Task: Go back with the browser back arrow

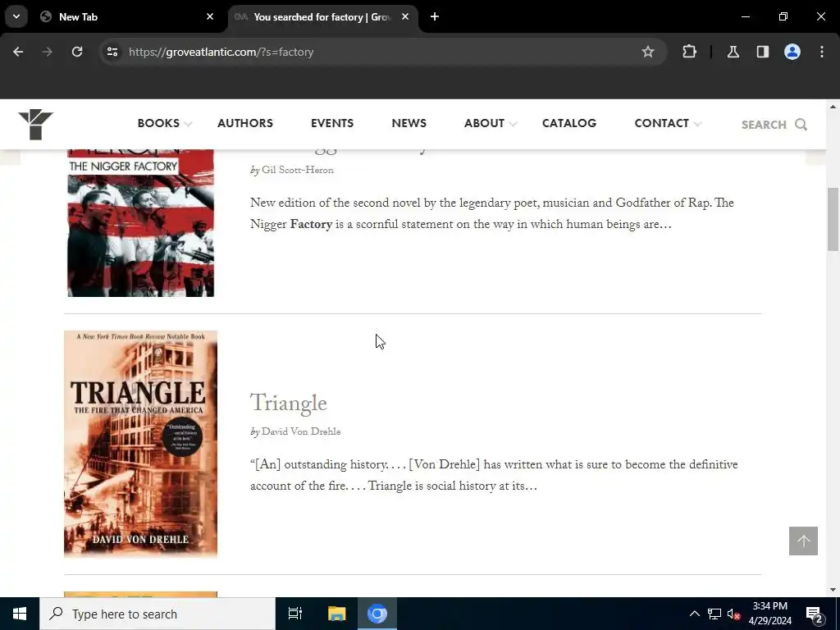Action: (x=18, y=52)
